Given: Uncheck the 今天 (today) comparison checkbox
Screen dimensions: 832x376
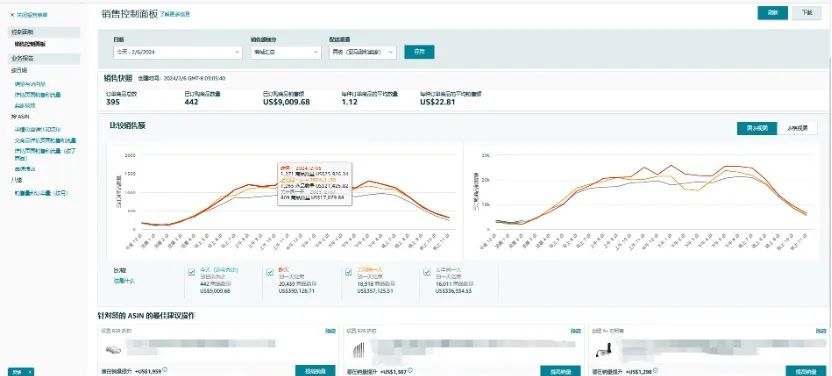Looking at the screenshot, I should (192, 273).
